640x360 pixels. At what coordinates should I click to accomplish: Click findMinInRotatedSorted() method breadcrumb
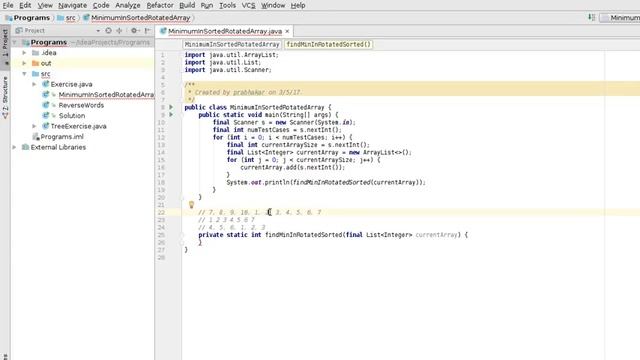point(328,44)
